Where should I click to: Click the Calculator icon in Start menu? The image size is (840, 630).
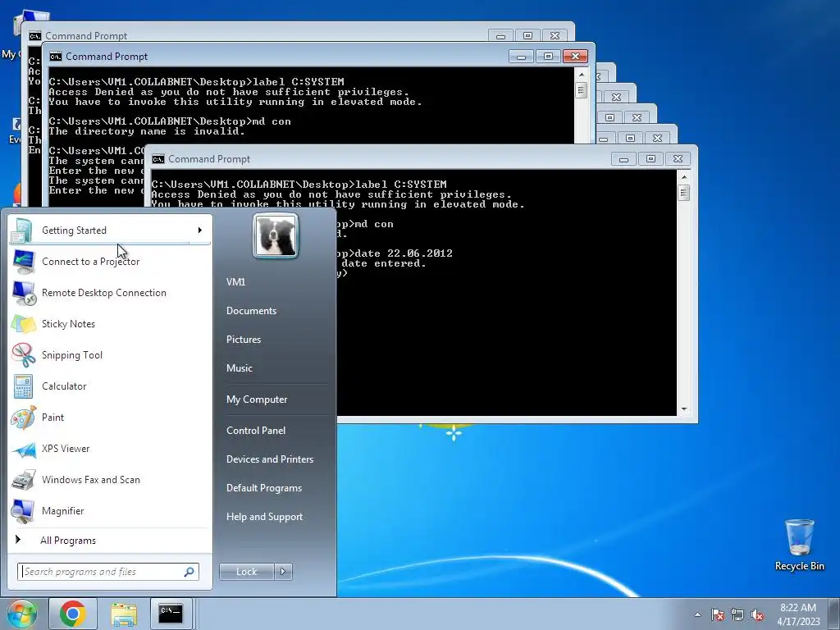[24, 386]
